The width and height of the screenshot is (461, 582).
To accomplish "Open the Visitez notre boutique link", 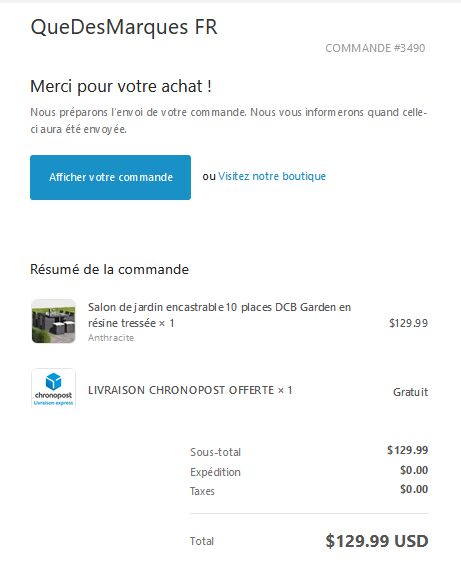I will (x=272, y=176).
